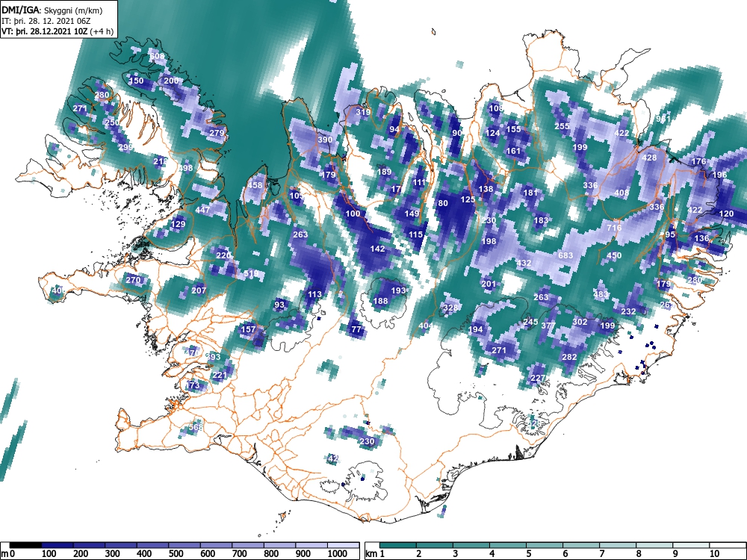The image size is (747, 560).
Task: Click the map value "299"
Action: point(125,147)
